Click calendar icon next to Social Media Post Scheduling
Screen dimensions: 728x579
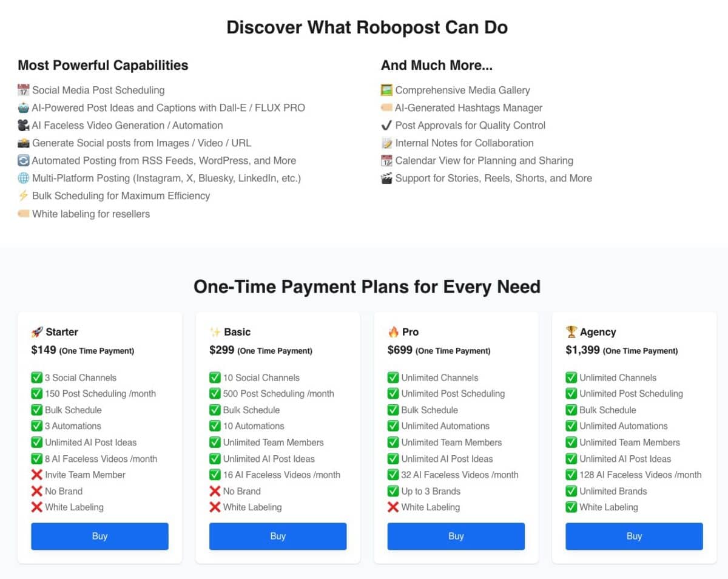24,90
